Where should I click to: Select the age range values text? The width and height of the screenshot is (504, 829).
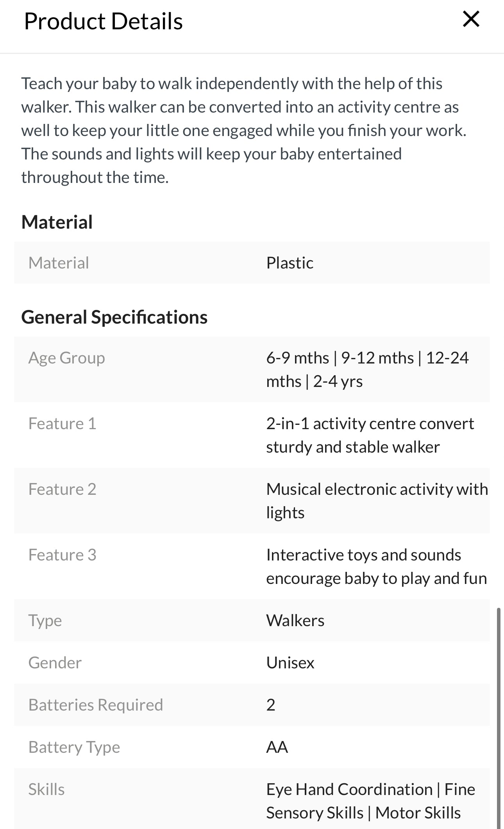367,369
